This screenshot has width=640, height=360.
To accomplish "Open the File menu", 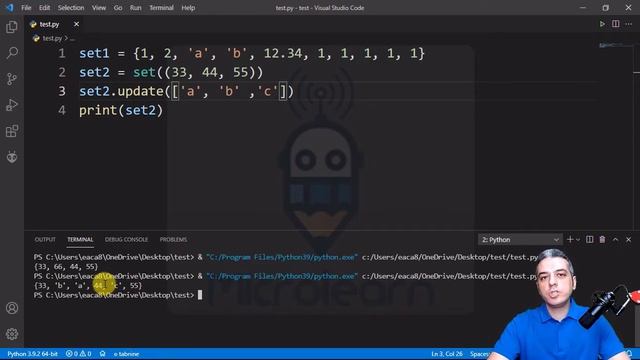I will pos(26,8).
